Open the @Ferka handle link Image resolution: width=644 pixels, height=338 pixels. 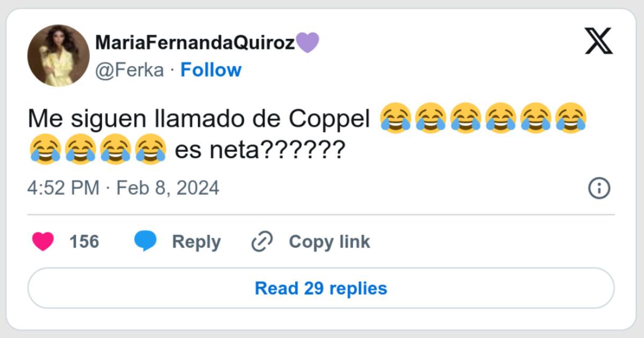click(129, 70)
